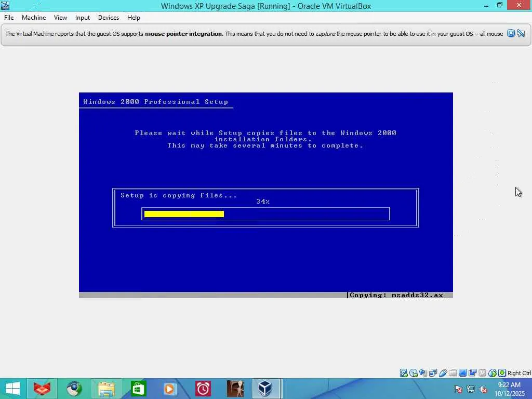Click 'This may take several minutes' line
This screenshot has width=532, height=399.
[265, 145]
